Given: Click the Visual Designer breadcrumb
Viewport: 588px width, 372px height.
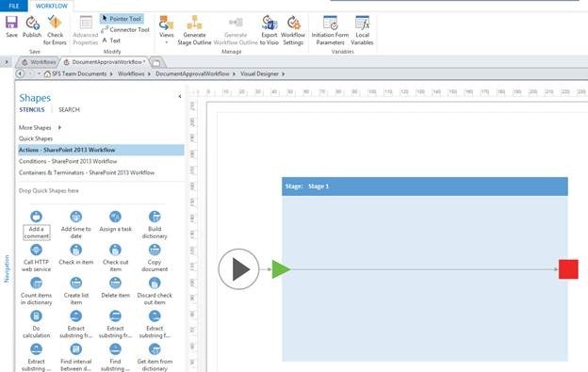Looking at the screenshot, I should point(259,73).
